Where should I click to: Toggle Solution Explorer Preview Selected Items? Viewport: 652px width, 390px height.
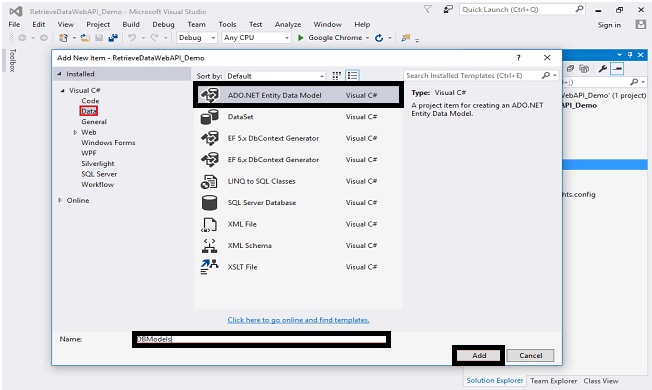coord(617,69)
